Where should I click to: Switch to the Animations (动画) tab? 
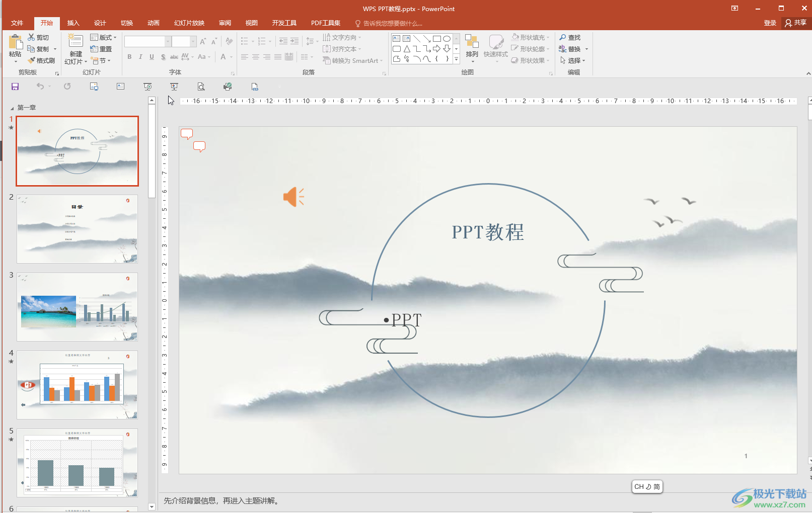(154, 23)
